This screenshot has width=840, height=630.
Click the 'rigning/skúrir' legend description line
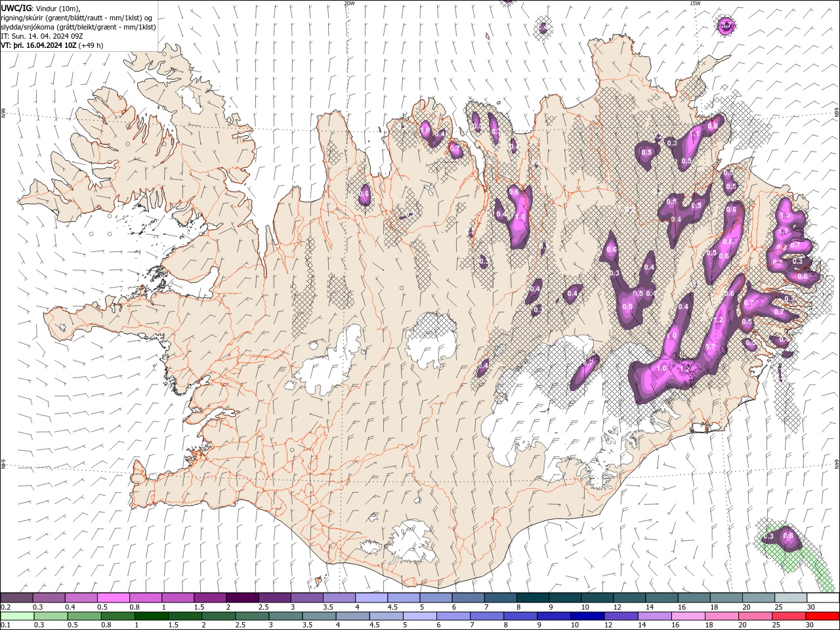click(76, 18)
